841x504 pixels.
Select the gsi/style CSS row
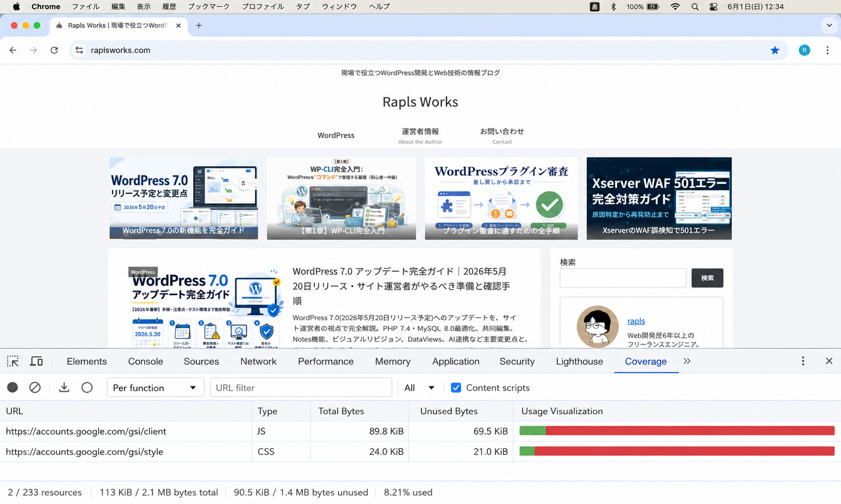pyautogui.click(x=420, y=452)
